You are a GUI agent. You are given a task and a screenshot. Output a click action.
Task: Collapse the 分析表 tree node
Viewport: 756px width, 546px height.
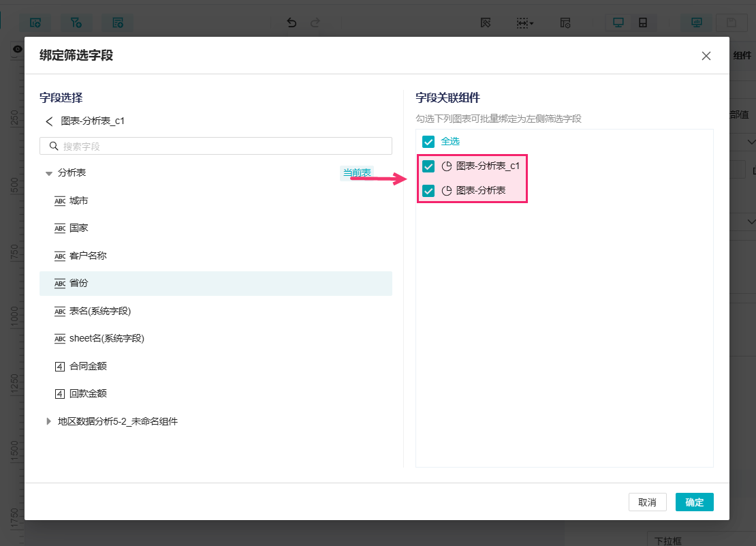click(49, 174)
